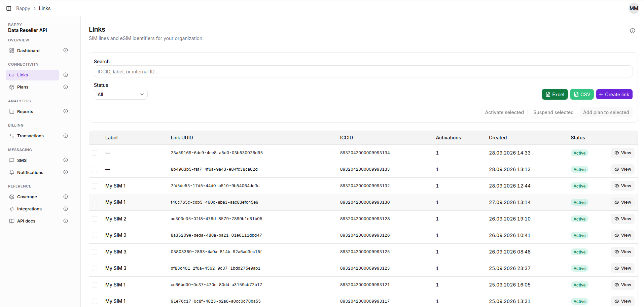644x307 pixels.
Task: Toggle the sidebar panel icon
Action: (9, 8)
